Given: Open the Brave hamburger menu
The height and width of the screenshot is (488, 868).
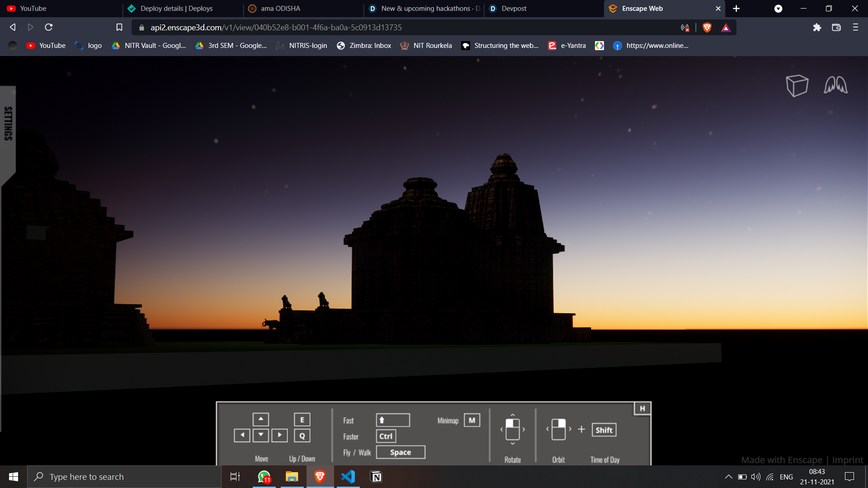Looking at the screenshot, I should [x=855, y=28].
